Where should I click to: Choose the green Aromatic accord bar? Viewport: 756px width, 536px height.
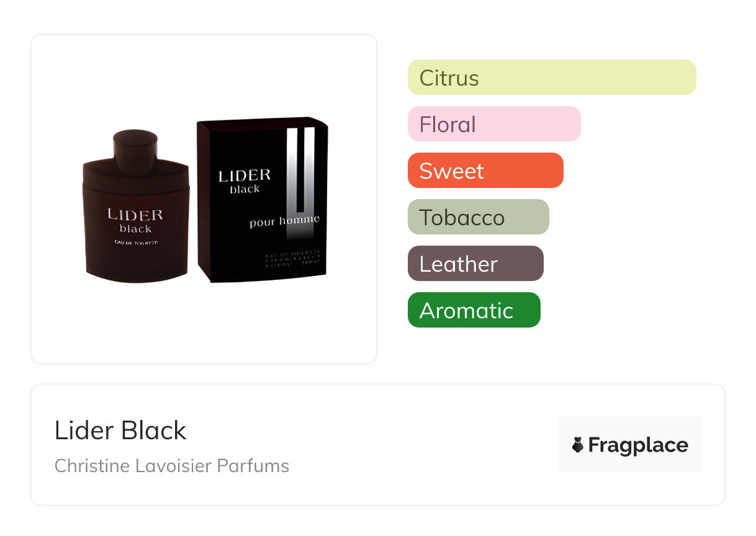tap(474, 310)
